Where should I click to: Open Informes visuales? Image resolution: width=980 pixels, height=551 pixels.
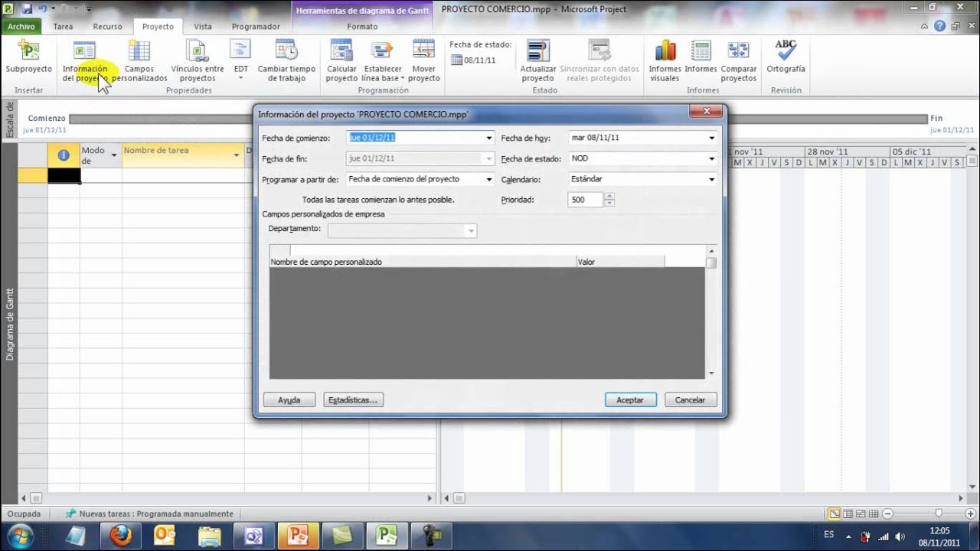[x=665, y=60]
